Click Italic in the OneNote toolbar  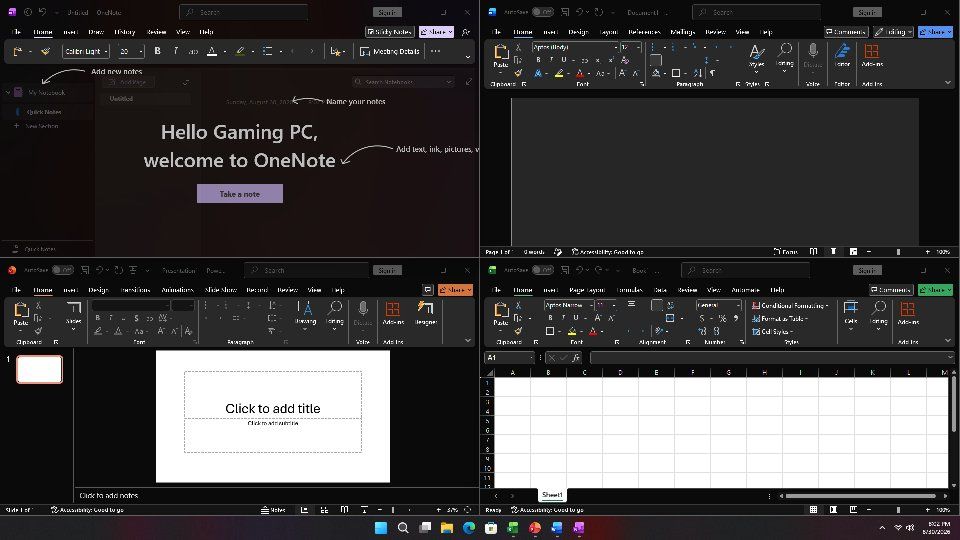(x=176, y=51)
